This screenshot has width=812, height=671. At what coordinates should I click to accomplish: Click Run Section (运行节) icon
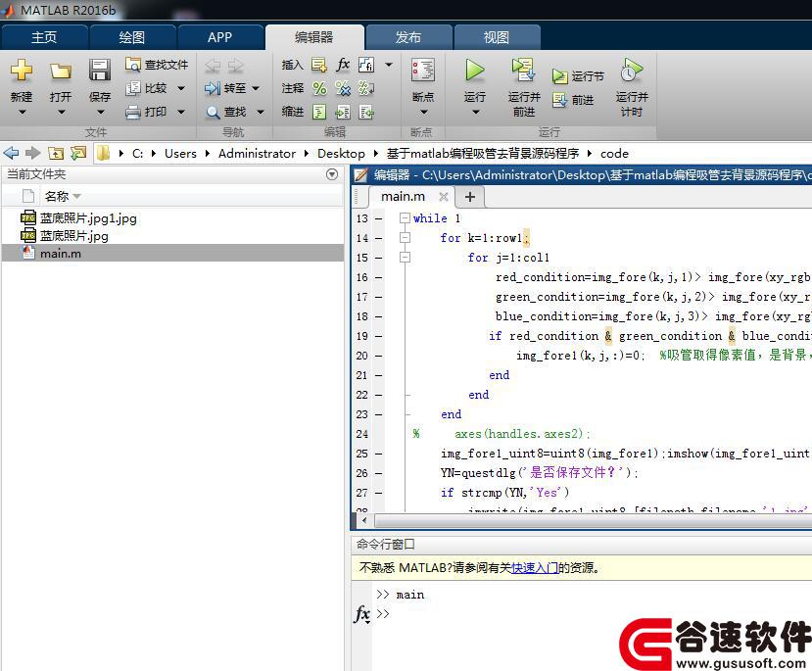point(559,76)
